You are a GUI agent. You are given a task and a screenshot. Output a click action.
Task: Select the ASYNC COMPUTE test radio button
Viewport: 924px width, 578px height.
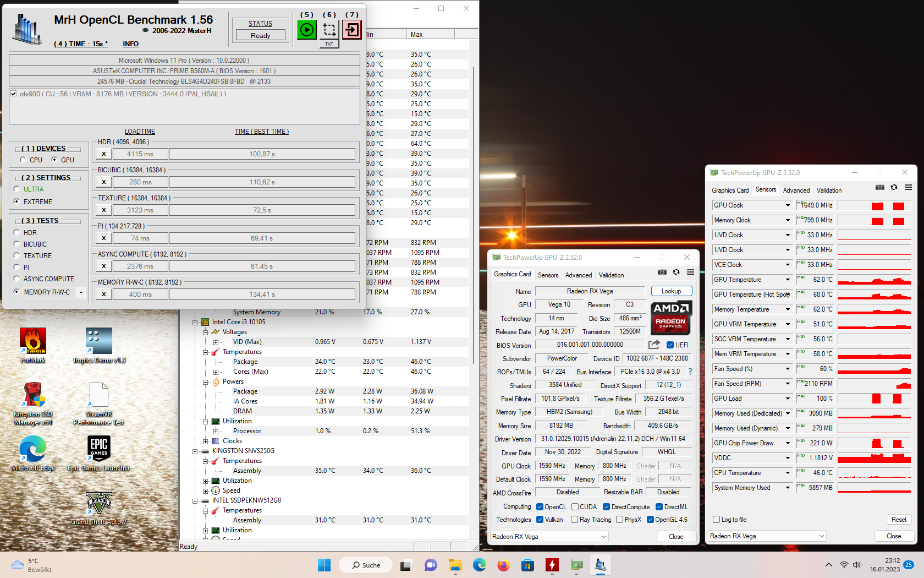click(16, 279)
